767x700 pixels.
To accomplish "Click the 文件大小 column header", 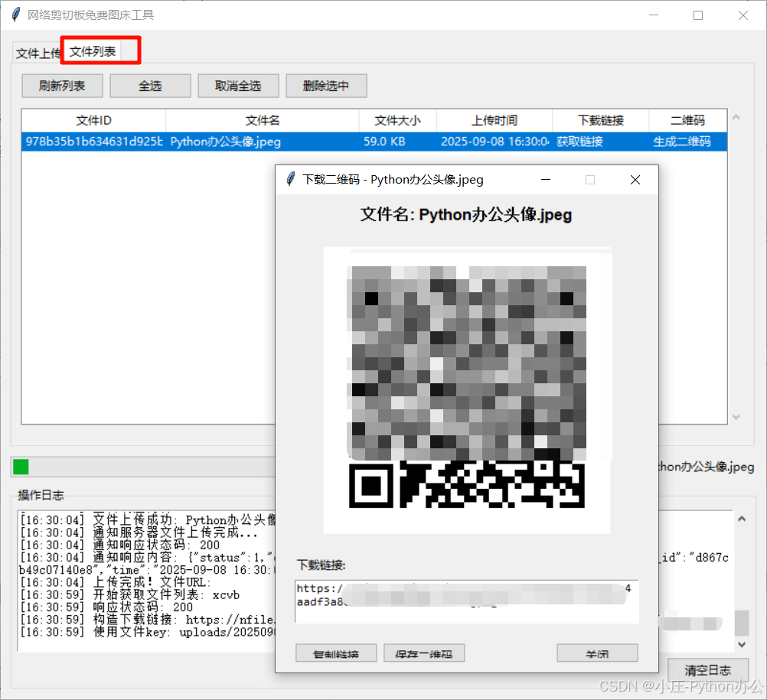I will coord(398,120).
